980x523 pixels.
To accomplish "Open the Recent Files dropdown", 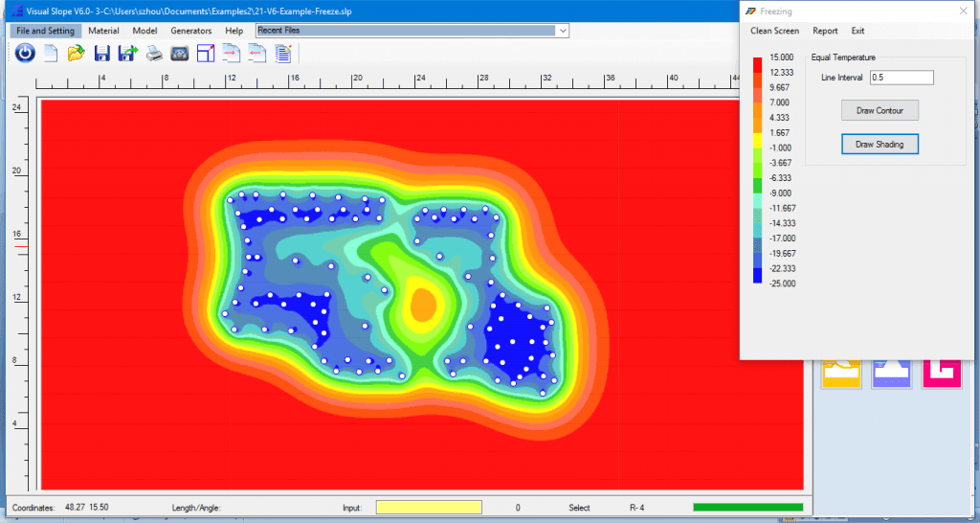I will click(x=563, y=31).
